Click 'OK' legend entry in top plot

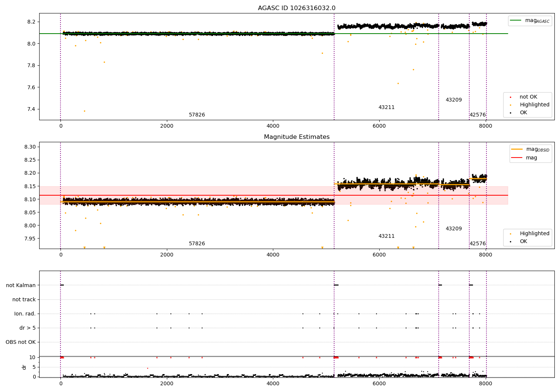click(519, 113)
